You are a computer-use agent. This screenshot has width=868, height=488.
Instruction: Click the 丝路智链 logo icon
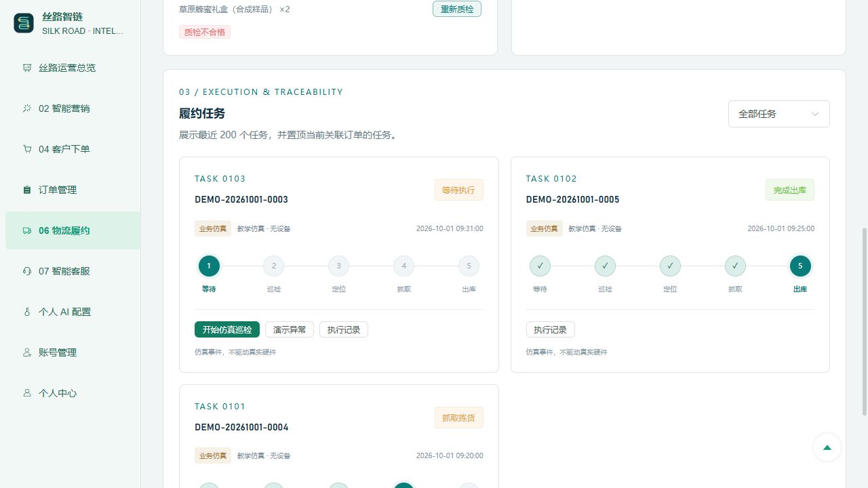click(x=24, y=23)
